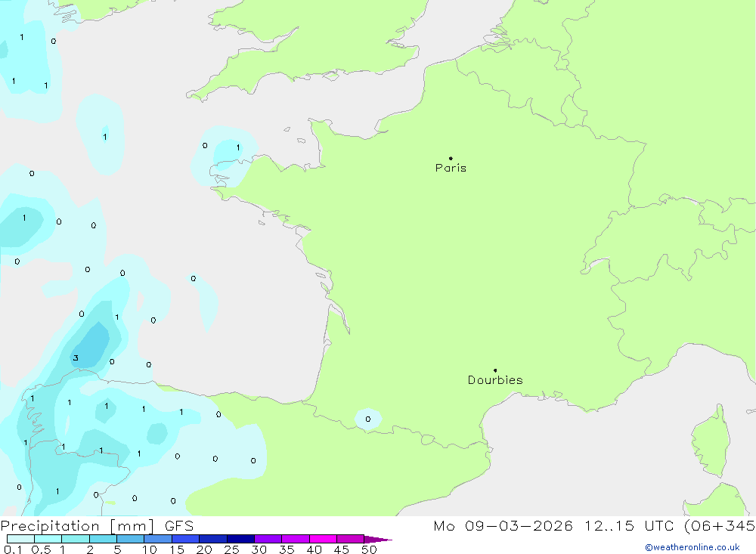The height and width of the screenshot is (554, 756).
Task: Click the 30–35 mm purple legend swatch
Action: [268, 539]
